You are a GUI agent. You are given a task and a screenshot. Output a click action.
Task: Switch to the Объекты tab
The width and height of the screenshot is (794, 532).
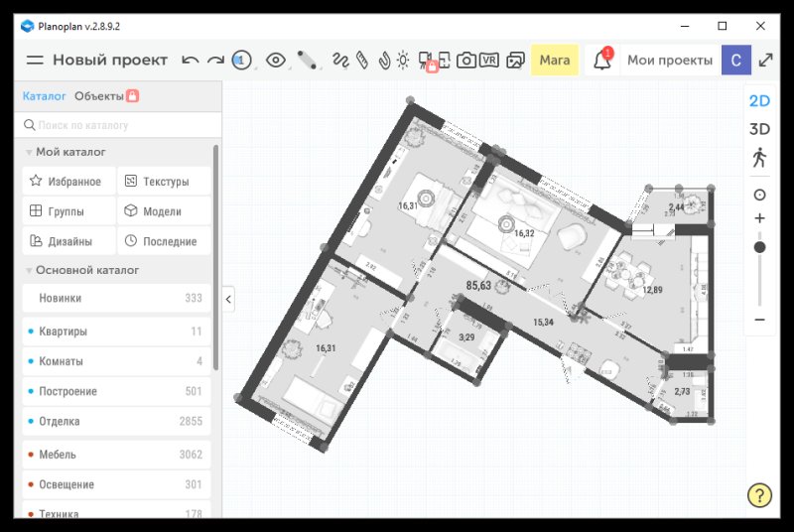(x=99, y=96)
